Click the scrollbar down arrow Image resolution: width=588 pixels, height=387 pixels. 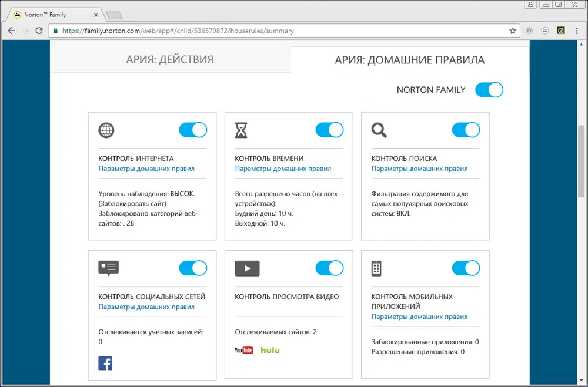pyautogui.click(x=582, y=380)
